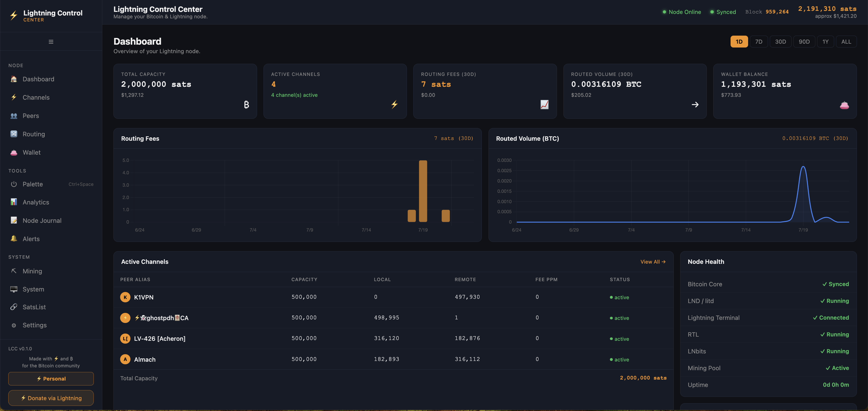Open Analytics via its bar-chart icon
The image size is (868, 411).
click(14, 202)
